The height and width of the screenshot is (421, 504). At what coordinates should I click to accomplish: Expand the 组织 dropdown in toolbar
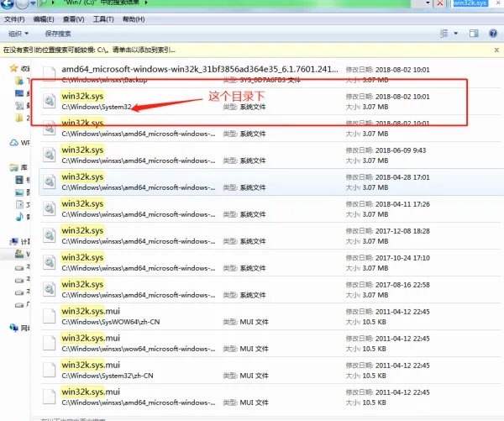(18, 34)
